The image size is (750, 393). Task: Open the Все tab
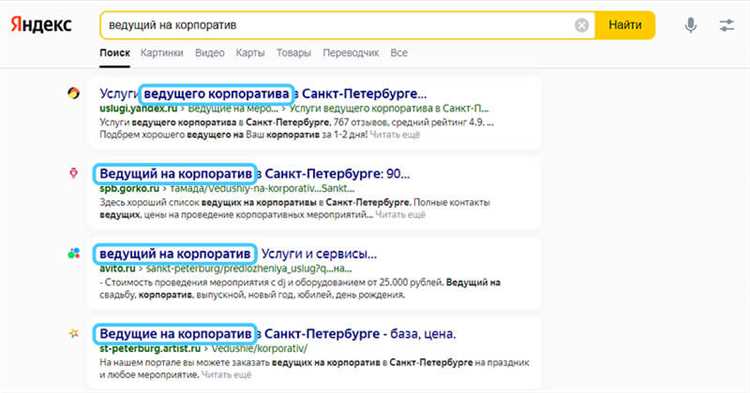pos(399,53)
